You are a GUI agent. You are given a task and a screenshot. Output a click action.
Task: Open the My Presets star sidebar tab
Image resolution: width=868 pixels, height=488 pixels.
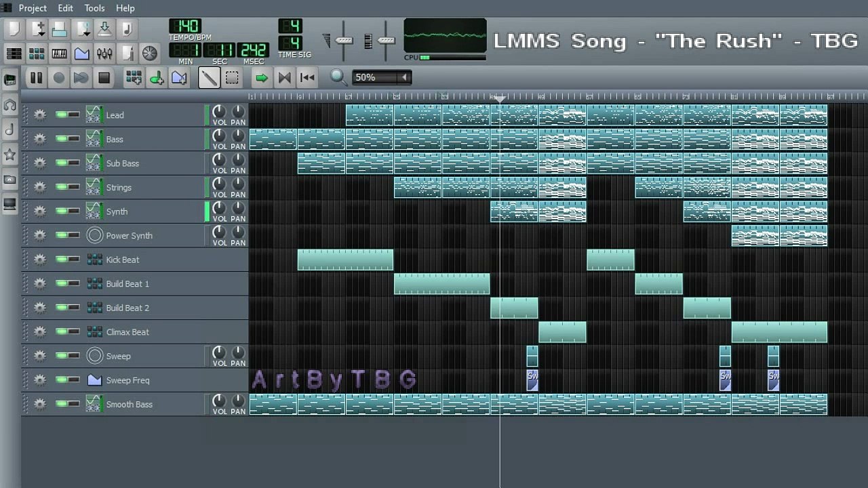pyautogui.click(x=10, y=155)
